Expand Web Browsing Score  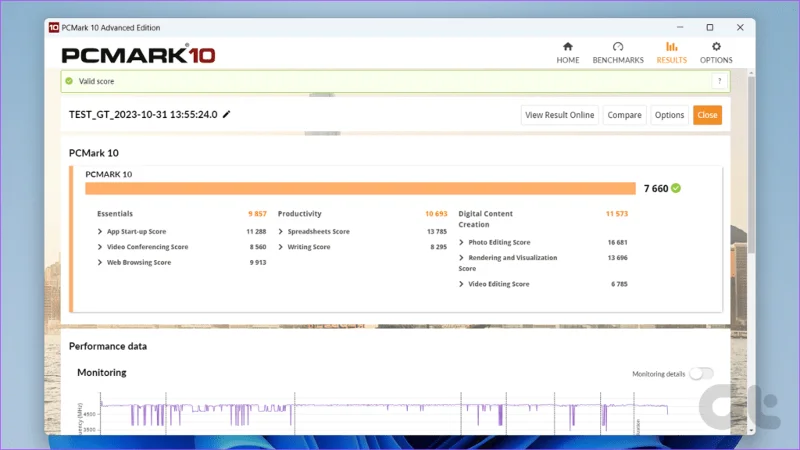(99, 262)
